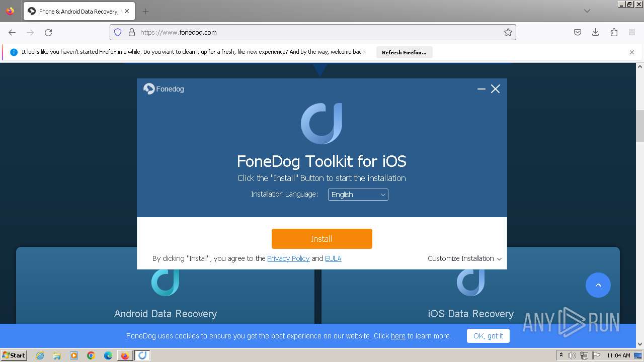
Task: Close the Fonedog installer dialog
Action: tap(496, 89)
